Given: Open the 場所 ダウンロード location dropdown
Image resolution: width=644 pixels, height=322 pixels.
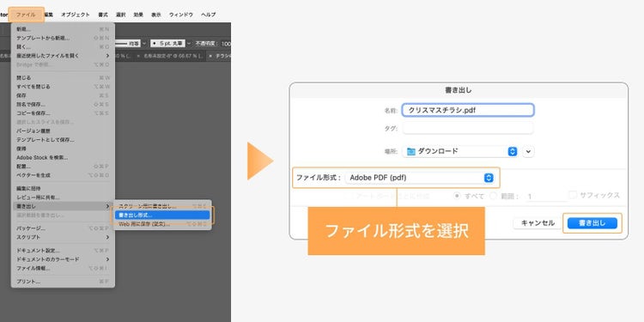Looking at the screenshot, I should pos(460,151).
